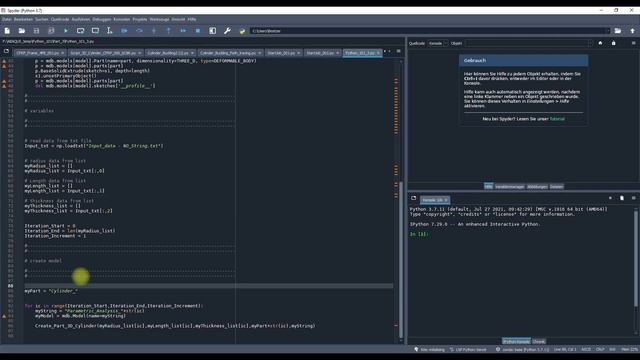Run current cell and advance
Viewport: 640px width, 360px height.
pos(95,31)
